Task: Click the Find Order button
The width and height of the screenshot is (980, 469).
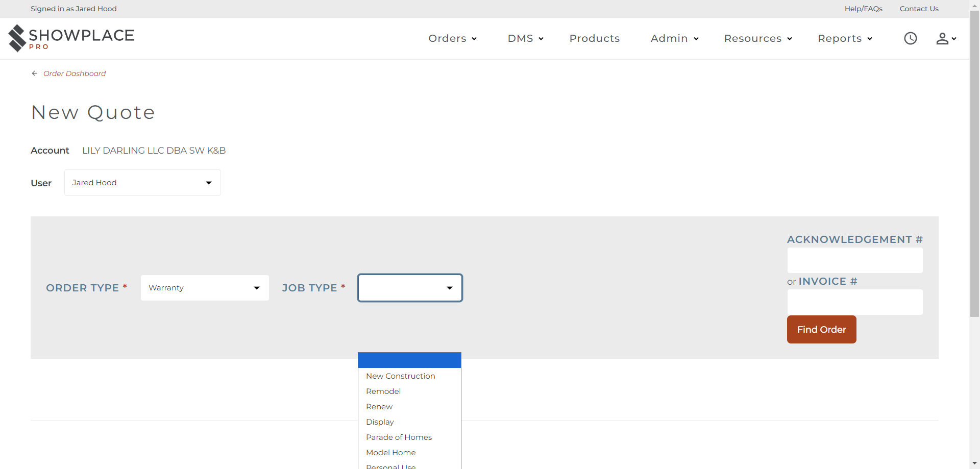Action: point(821,330)
